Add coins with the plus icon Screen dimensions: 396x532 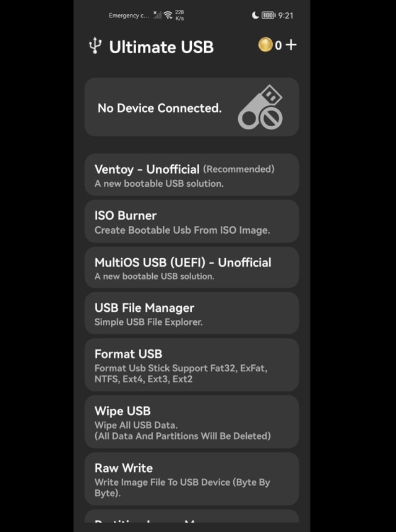(291, 45)
